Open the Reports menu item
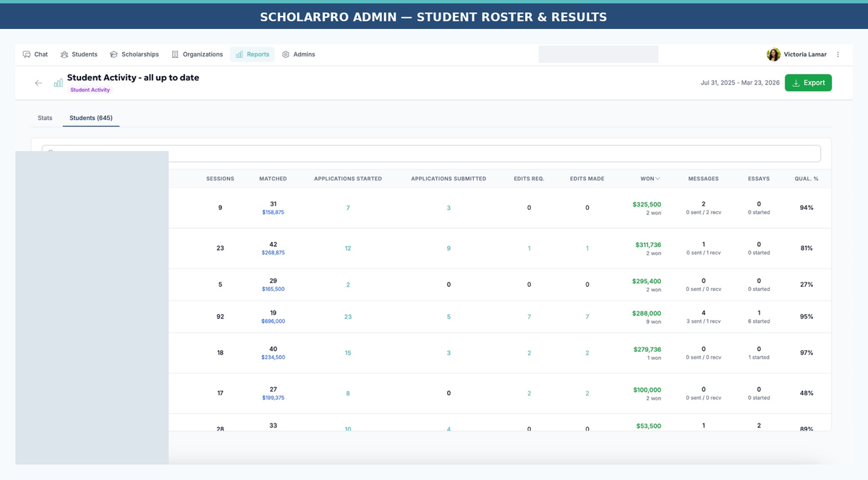Screen dimensions: 868x480 [252, 54]
